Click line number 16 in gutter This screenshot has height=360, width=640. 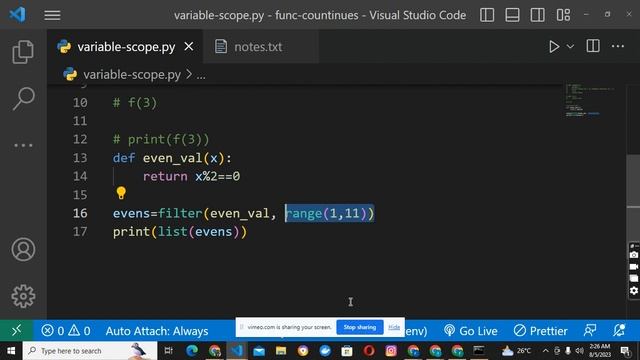click(x=80, y=213)
